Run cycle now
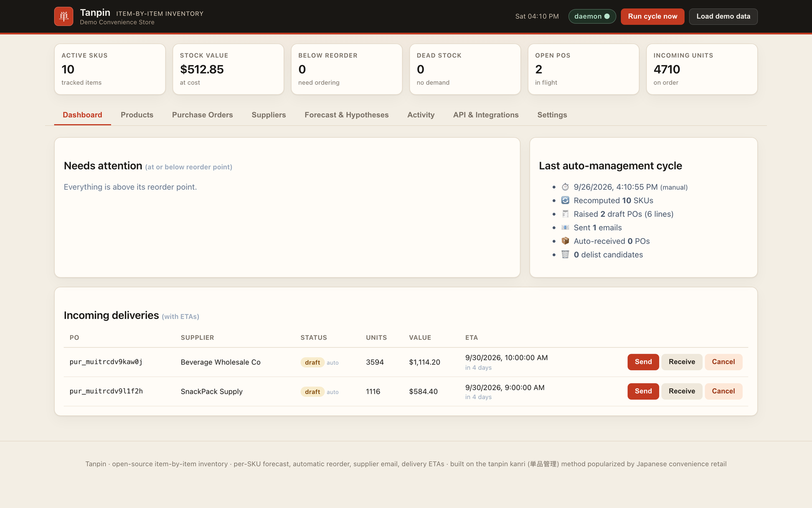This screenshot has height=508, width=812. (x=653, y=16)
